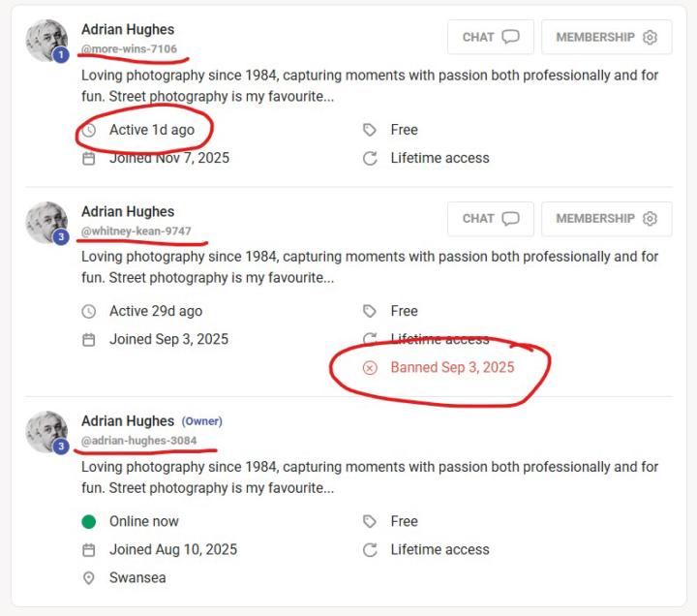This screenshot has width=697, height=616.
Task: Click the membership gear icon for whitney-kean-9747
Action: coord(650,218)
